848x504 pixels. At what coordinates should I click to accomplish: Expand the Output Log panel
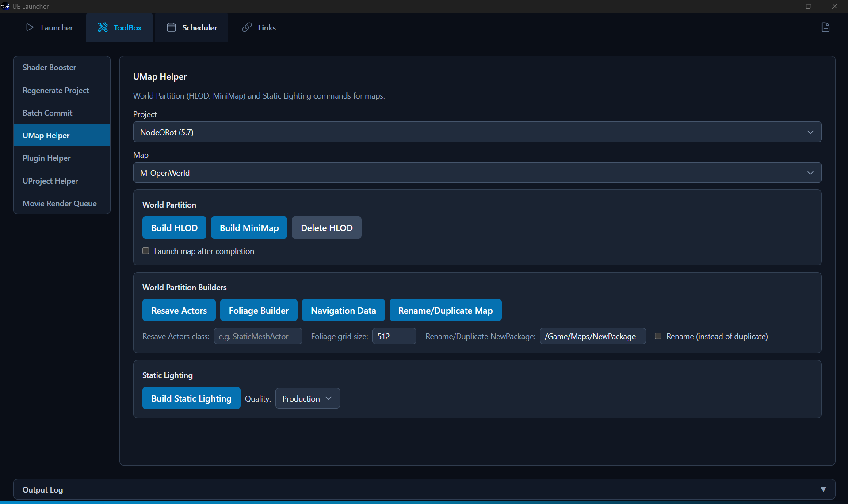point(424,489)
